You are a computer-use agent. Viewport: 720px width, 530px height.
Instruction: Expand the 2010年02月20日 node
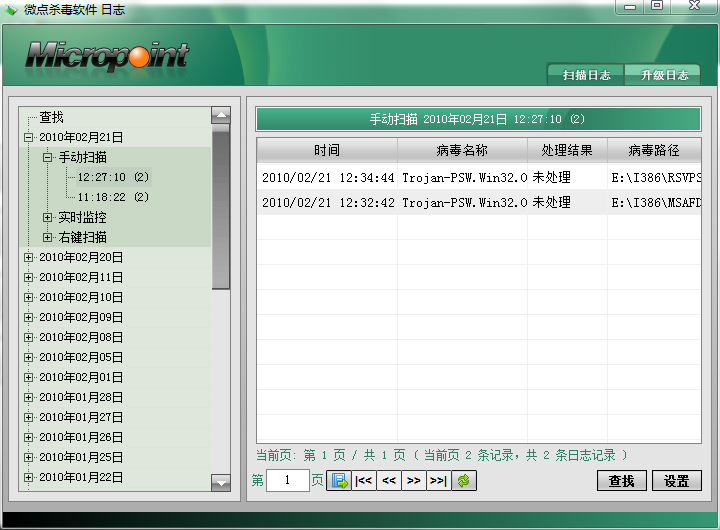(28, 257)
